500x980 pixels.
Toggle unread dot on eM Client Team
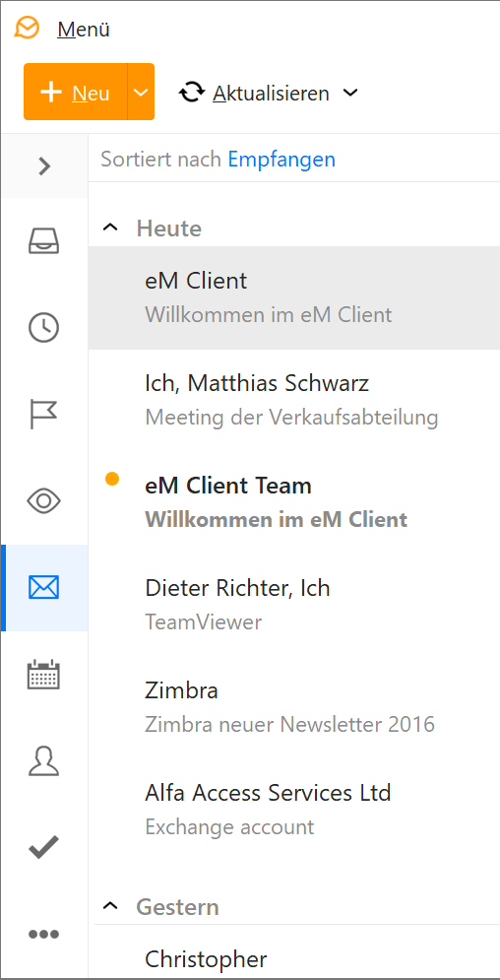tap(112, 480)
